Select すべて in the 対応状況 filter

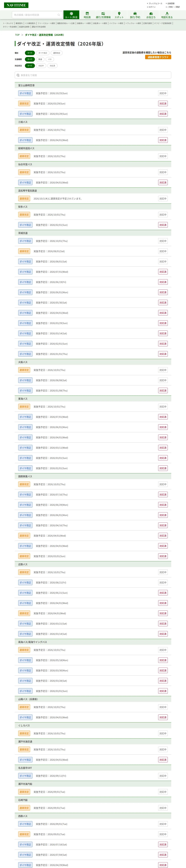(x=30, y=66)
